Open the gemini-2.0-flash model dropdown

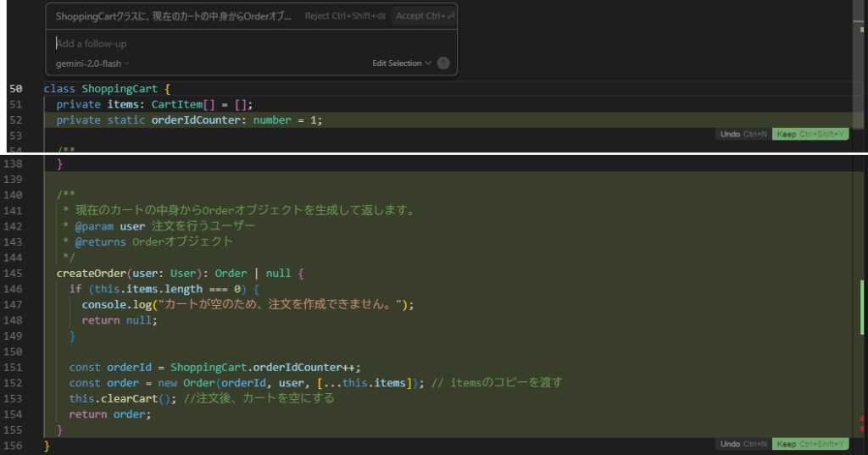pos(92,64)
